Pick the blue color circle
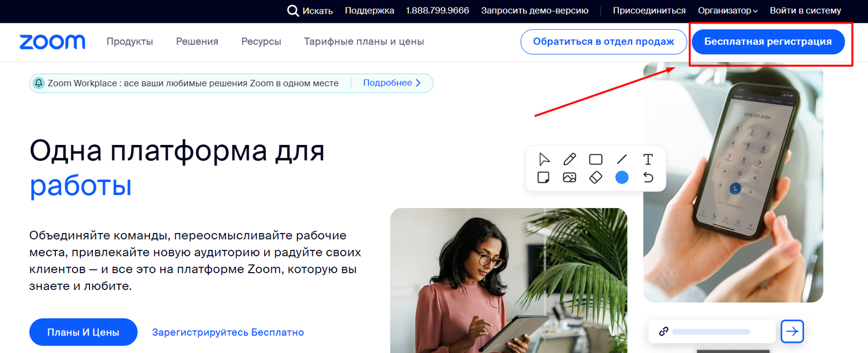The height and width of the screenshot is (353, 868). [622, 178]
